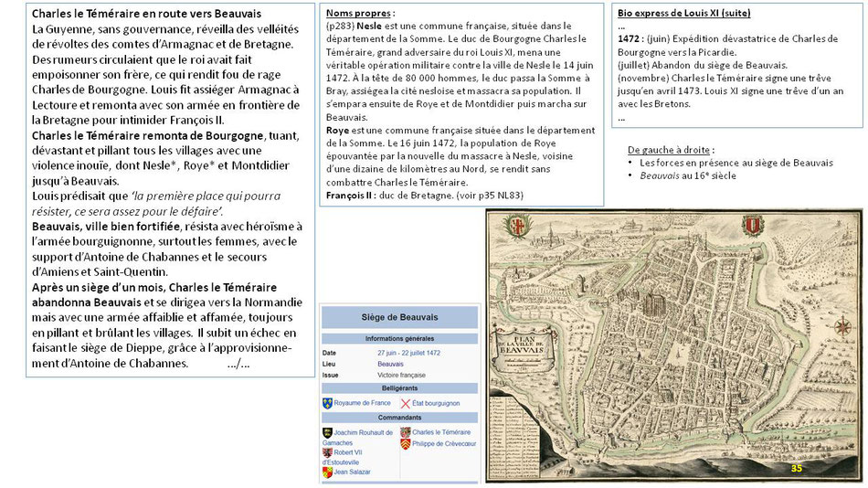Click the red shield crest at the map's top
The image size is (868, 488).
coord(752,224)
